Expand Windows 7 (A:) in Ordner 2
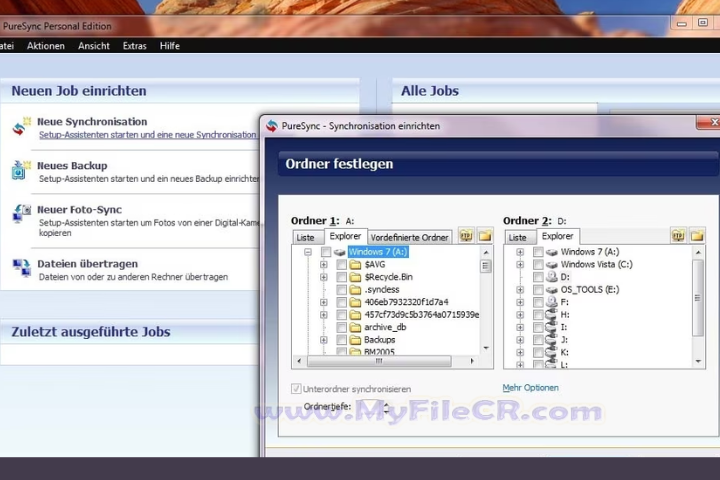Image resolution: width=720 pixels, height=480 pixels. tap(520, 252)
